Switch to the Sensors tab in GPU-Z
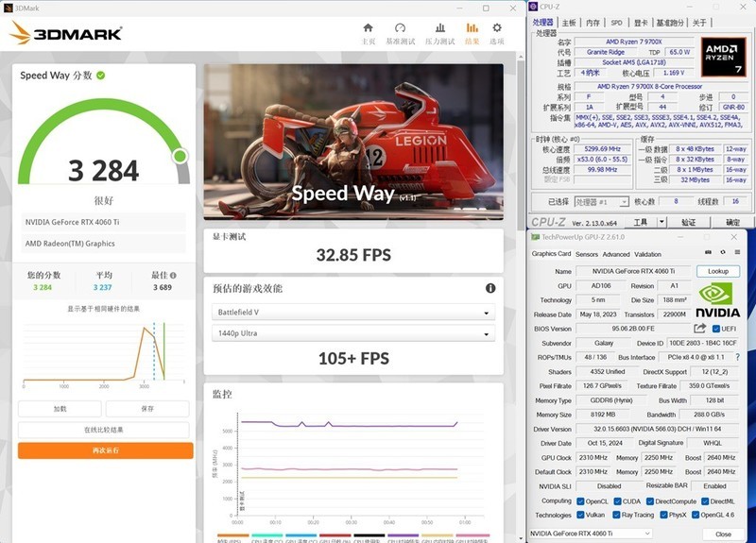756x543 pixels. (586, 254)
